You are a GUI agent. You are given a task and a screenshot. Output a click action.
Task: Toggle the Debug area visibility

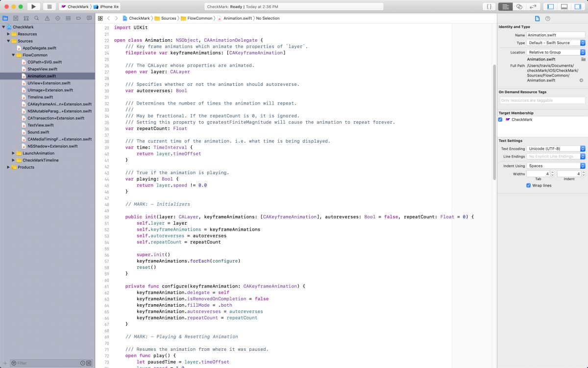tap(564, 6)
